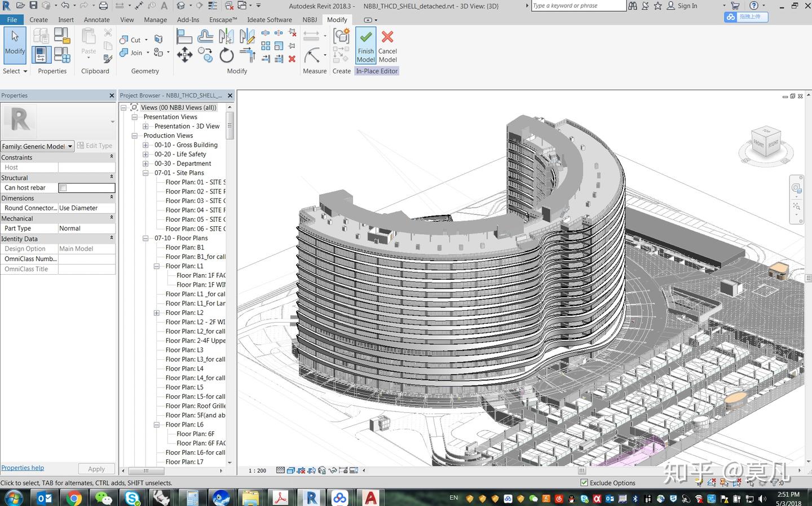Close the Project Browser panel
The width and height of the screenshot is (812, 506).
coord(230,96)
